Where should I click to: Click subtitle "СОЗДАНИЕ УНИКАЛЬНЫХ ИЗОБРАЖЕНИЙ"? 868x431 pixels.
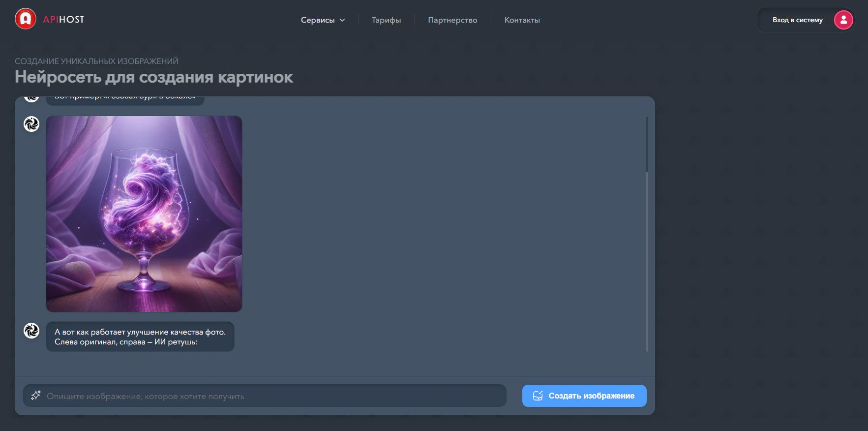point(96,61)
